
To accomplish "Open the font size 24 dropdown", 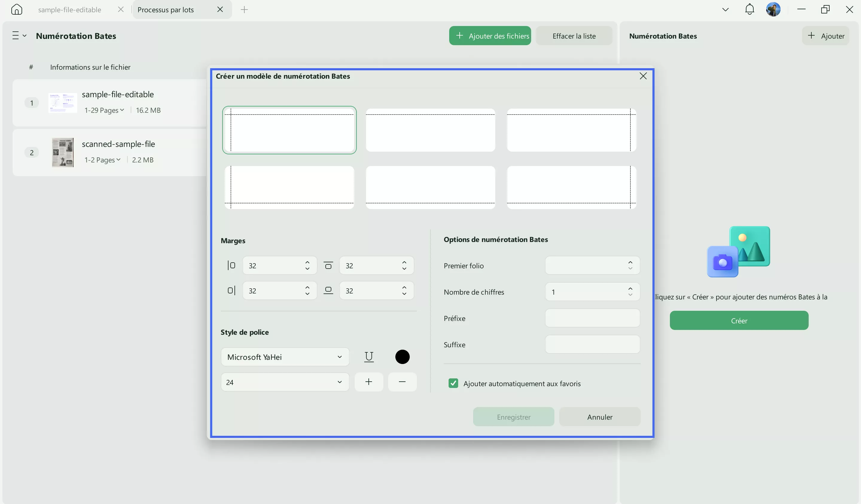I will pos(285,382).
